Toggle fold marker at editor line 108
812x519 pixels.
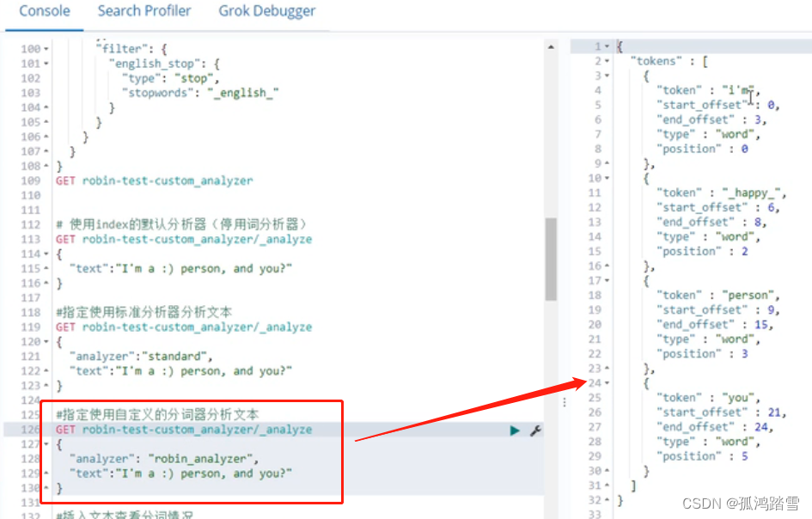(x=46, y=166)
